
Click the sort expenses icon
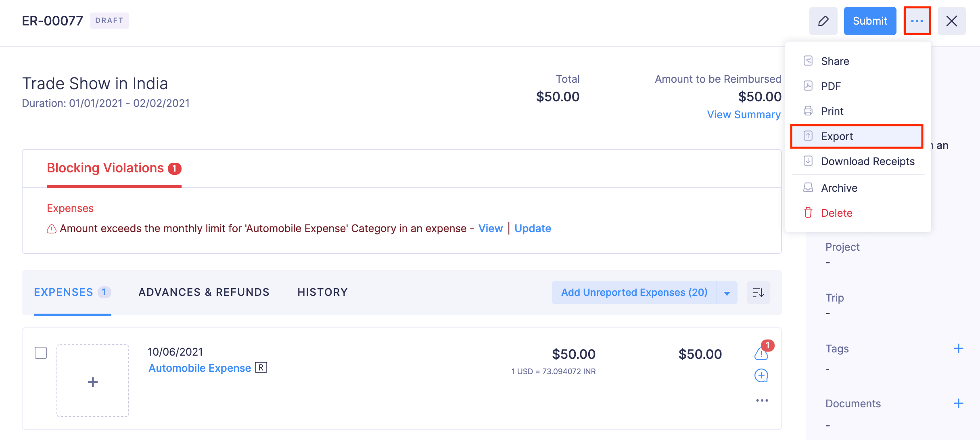[758, 293]
